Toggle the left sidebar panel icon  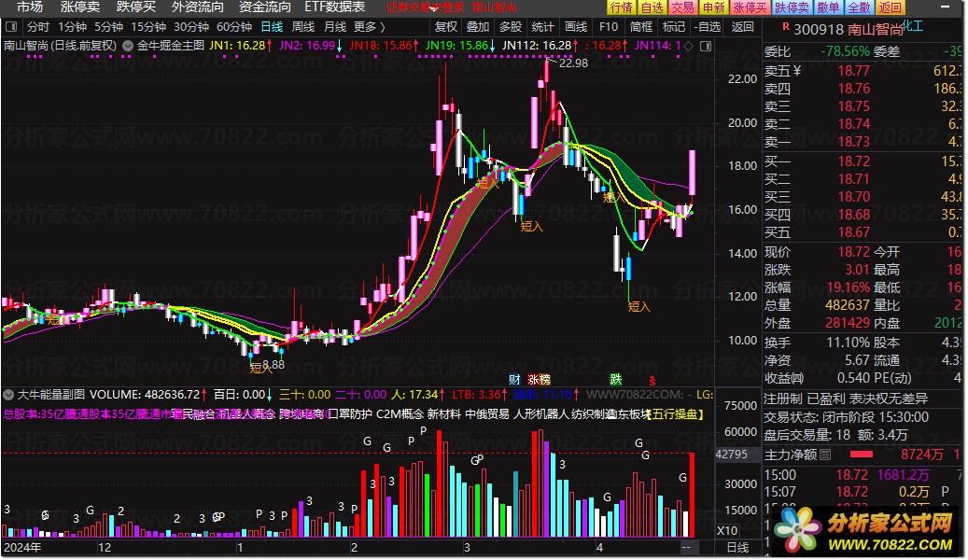tap(10, 26)
